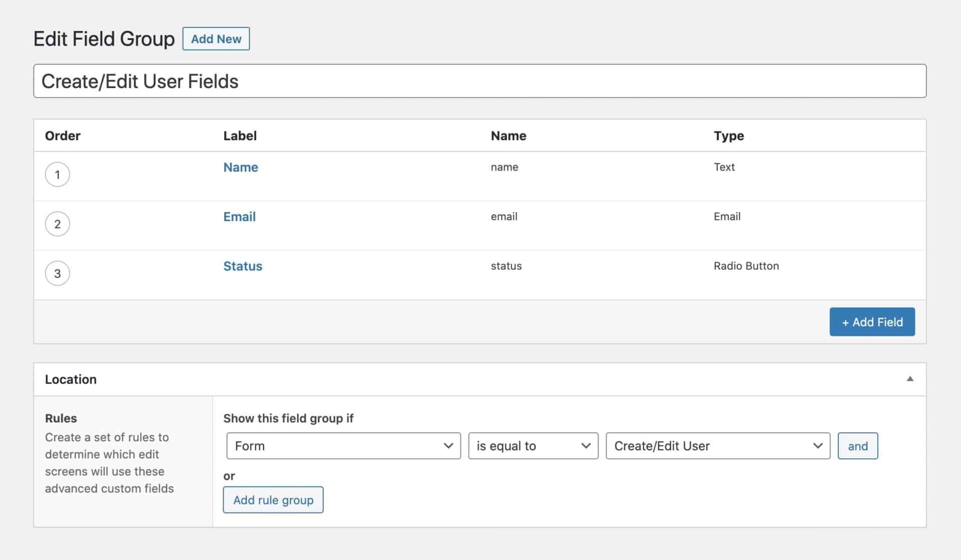Click the 'and' button to add a rule
This screenshot has width=961, height=560.
857,445
